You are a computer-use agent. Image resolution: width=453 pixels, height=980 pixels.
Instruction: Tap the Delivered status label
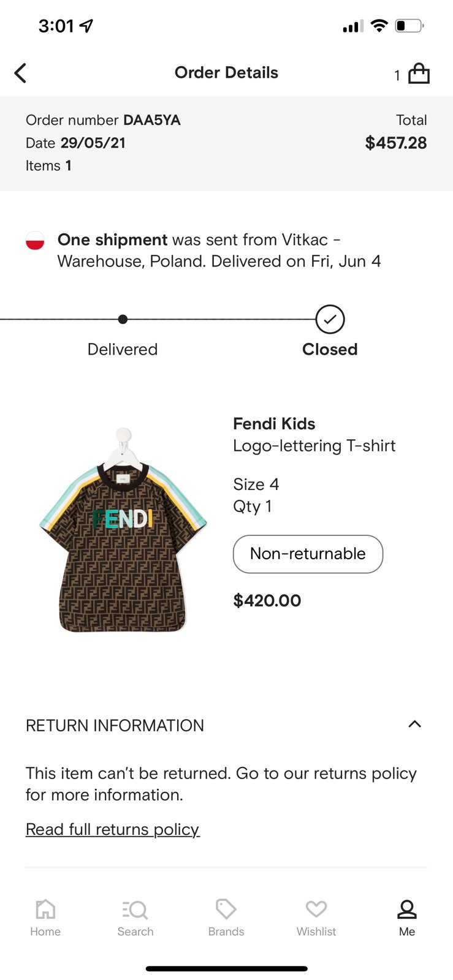pos(123,349)
